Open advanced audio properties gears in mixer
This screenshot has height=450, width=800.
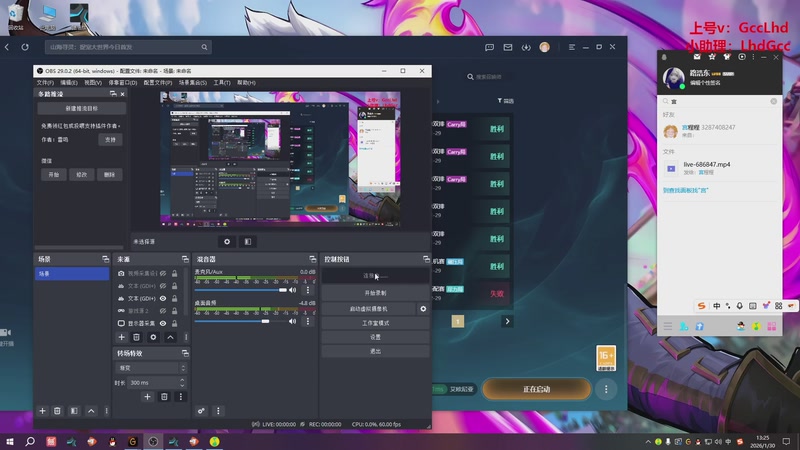pos(201,411)
